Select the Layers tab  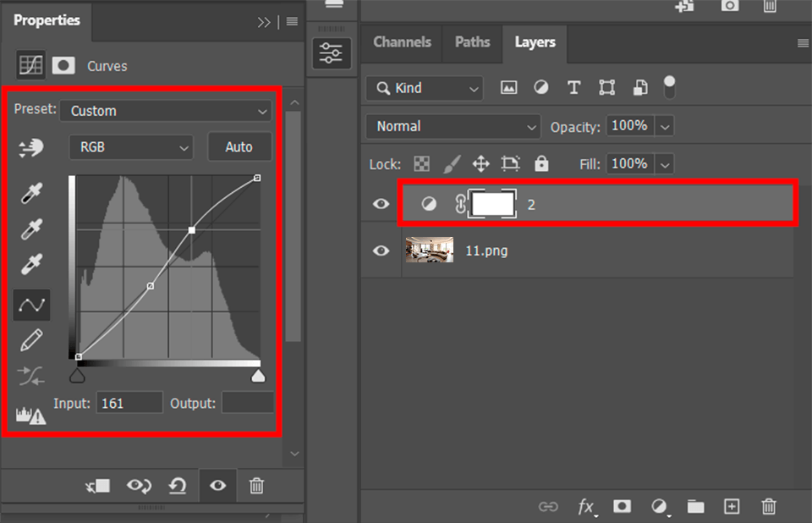[535, 42]
